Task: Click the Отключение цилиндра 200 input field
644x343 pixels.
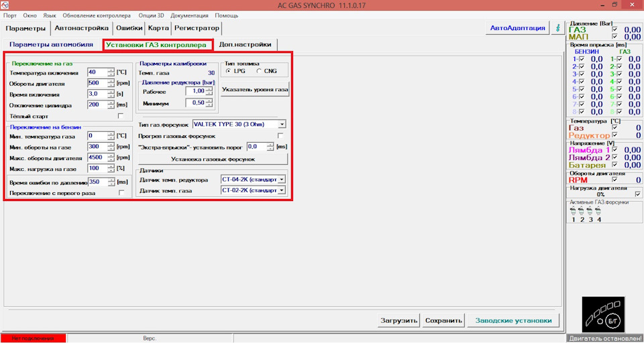Action: coord(98,105)
